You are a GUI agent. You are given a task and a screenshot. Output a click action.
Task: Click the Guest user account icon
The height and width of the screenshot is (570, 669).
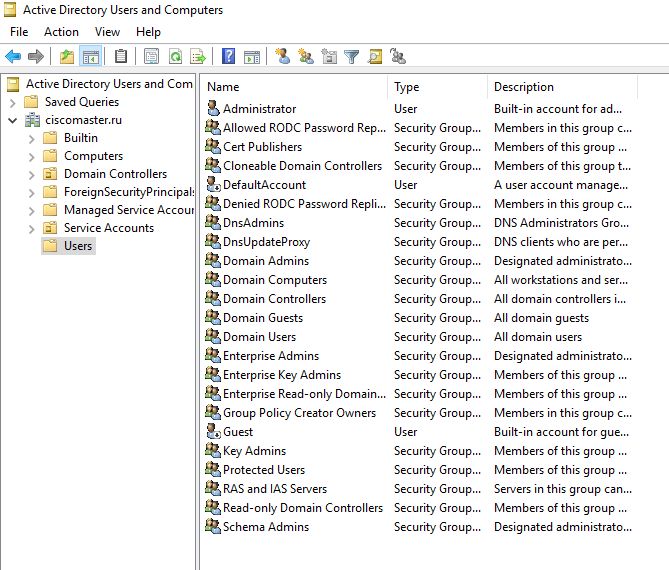point(213,431)
